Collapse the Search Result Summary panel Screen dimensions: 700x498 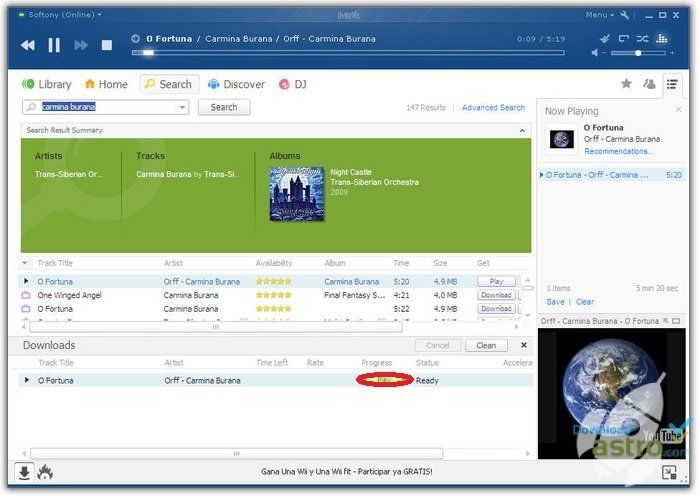pyautogui.click(x=522, y=130)
